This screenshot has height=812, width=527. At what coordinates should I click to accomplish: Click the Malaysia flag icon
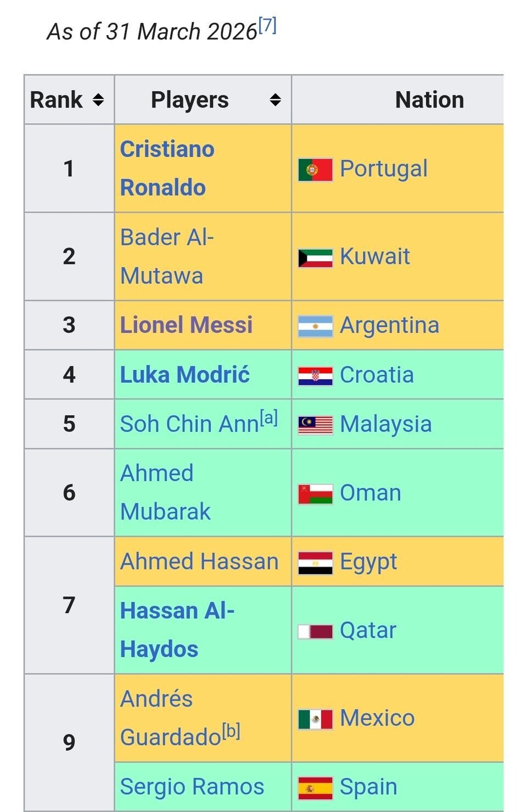pos(315,425)
